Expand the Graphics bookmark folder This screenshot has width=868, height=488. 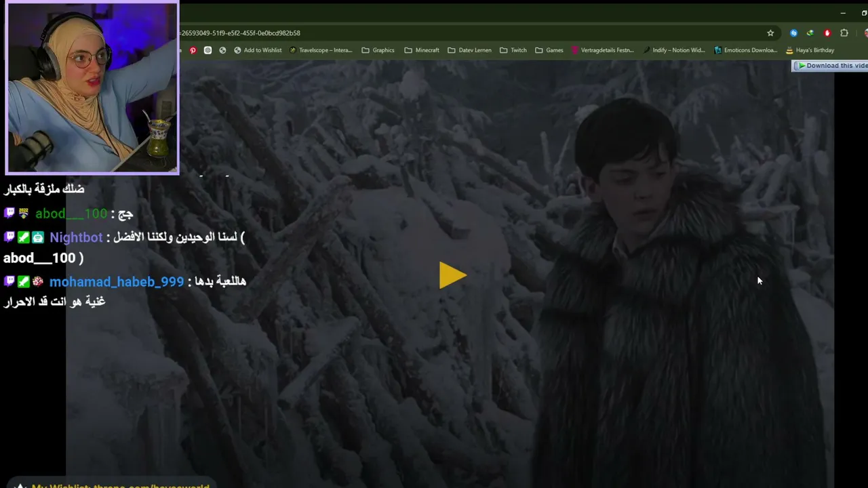pyautogui.click(x=378, y=50)
